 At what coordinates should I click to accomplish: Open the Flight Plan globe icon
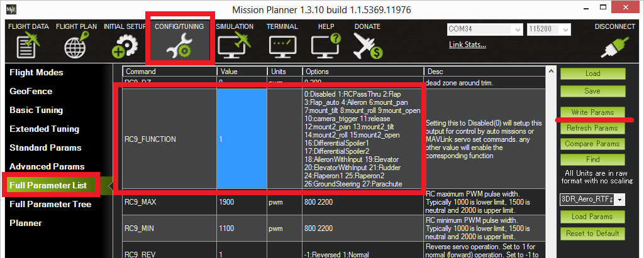pyautogui.click(x=76, y=46)
